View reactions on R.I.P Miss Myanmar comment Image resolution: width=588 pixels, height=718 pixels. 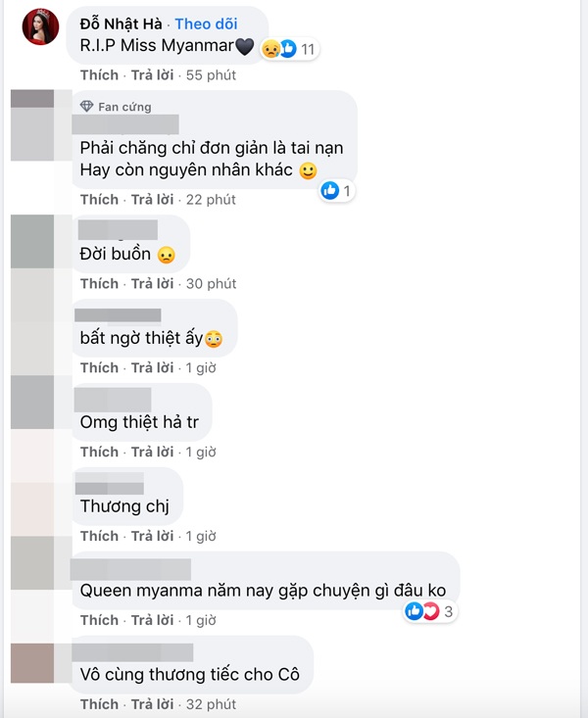pyautogui.click(x=289, y=49)
